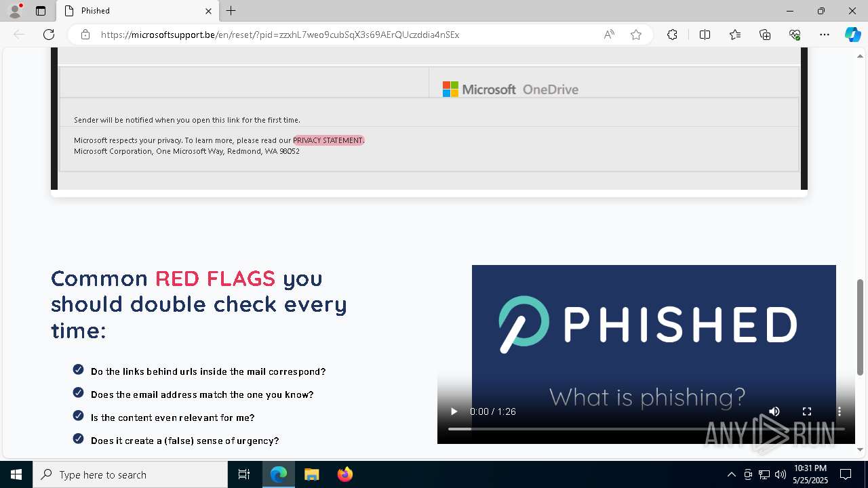
Task: Open the notification center
Action: click(846, 474)
